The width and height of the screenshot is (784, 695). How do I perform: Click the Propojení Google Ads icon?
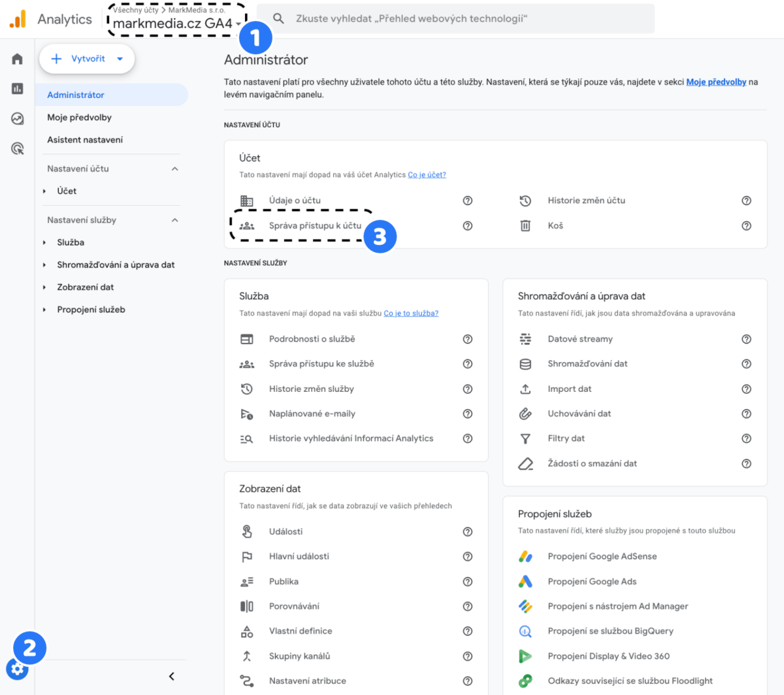(525, 581)
